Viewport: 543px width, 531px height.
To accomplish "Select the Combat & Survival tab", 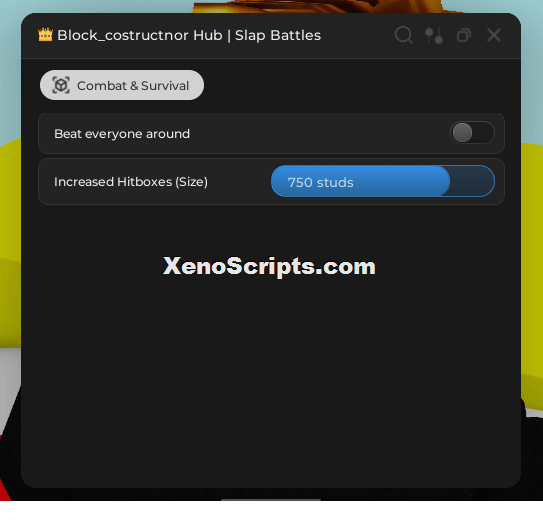I will (122, 85).
